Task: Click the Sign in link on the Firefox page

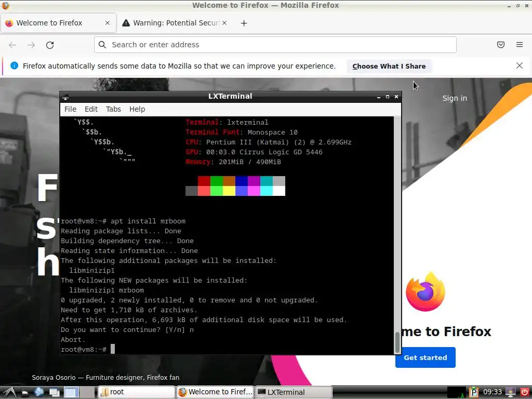Action: [x=455, y=98]
